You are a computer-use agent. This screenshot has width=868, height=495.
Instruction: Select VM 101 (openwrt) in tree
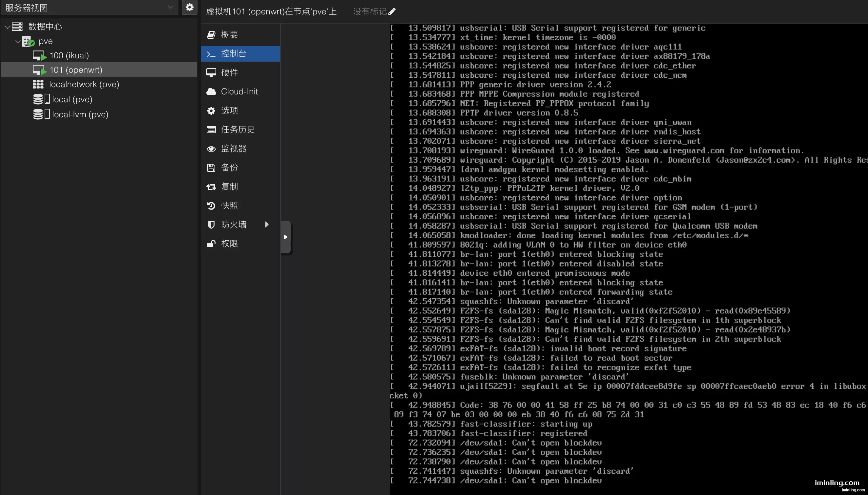(99, 70)
